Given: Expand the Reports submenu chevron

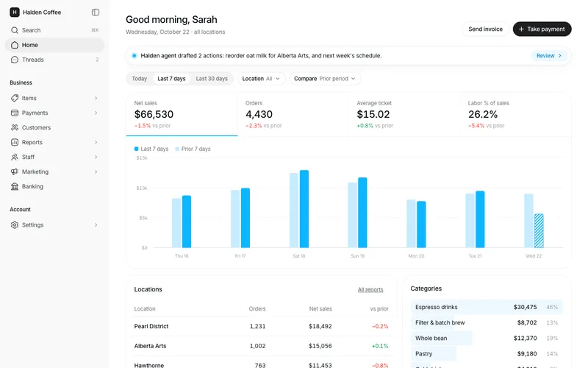Looking at the screenshot, I should pos(96,142).
